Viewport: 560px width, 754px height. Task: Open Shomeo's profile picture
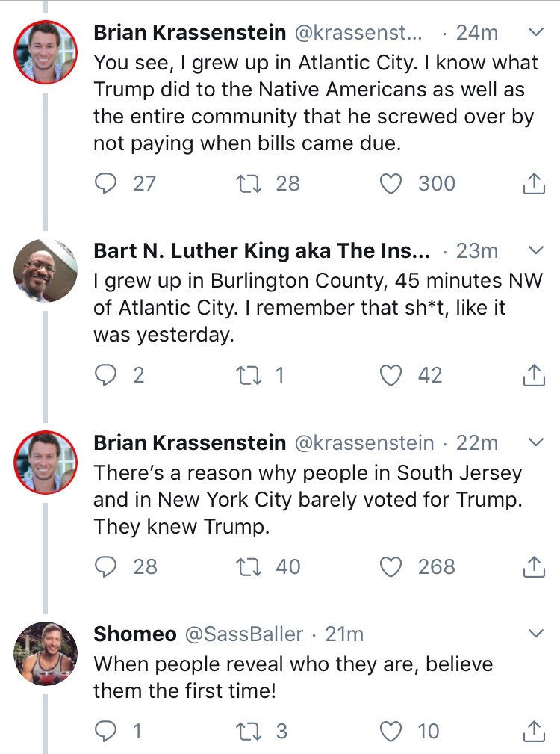[46, 652]
